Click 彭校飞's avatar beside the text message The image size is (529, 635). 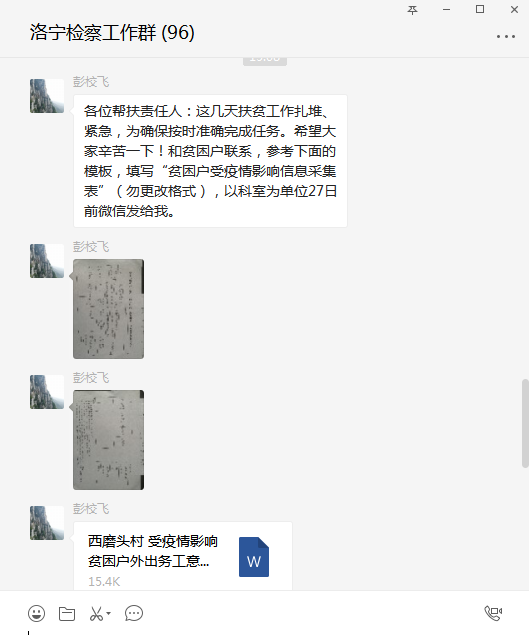pos(47,96)
